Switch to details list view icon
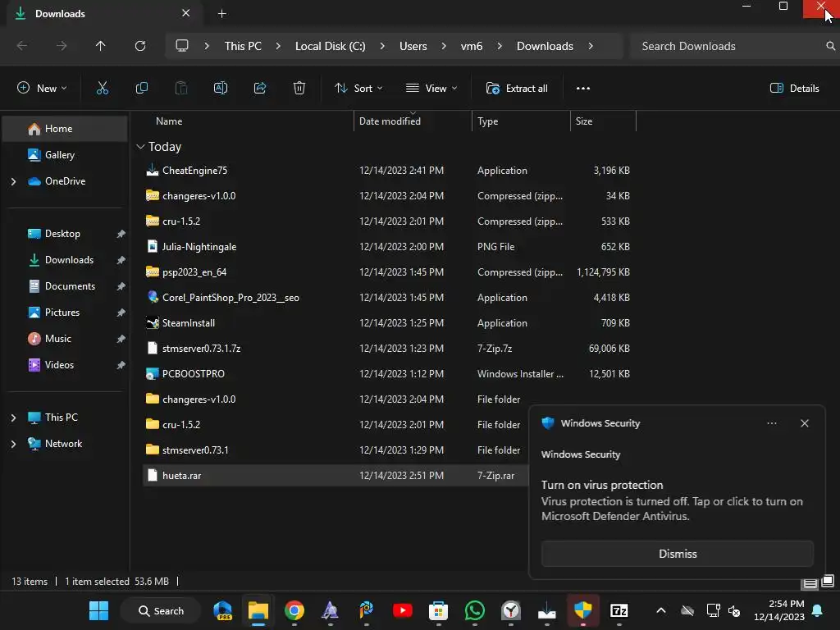This screenshot has height=630, width=840. 810,583
